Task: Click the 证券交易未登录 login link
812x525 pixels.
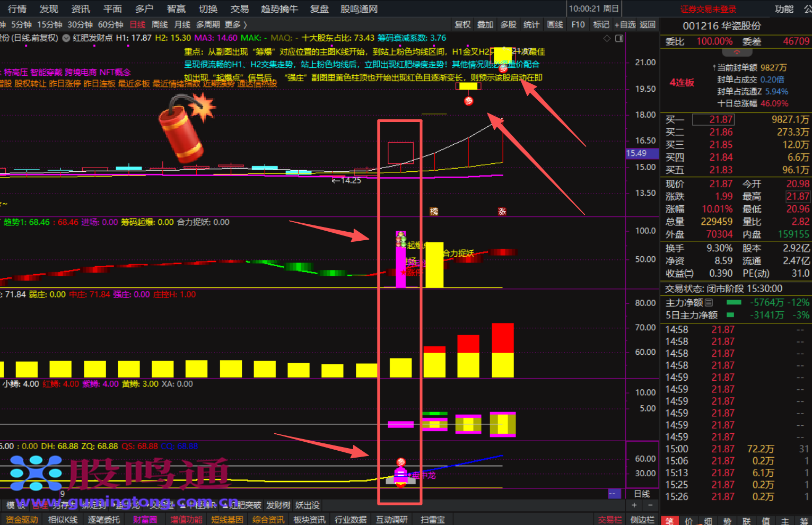Action: [x=708, y=9]
